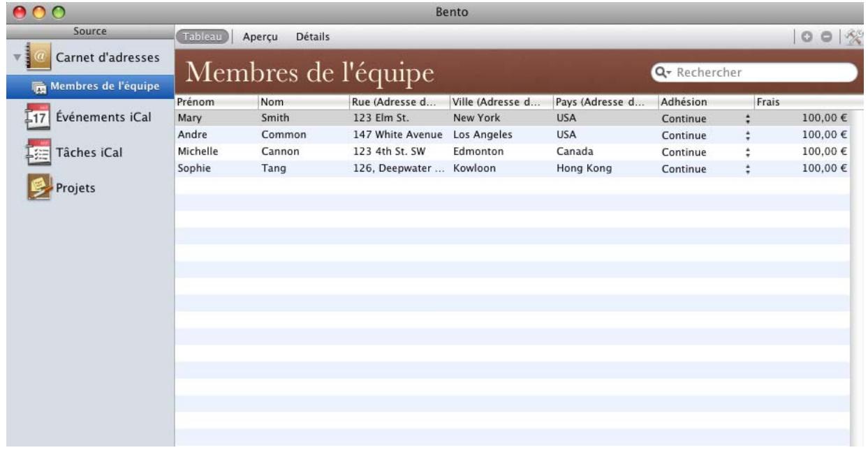
Task: Select the cell "Canada"
Action: [x=605, y=152]
